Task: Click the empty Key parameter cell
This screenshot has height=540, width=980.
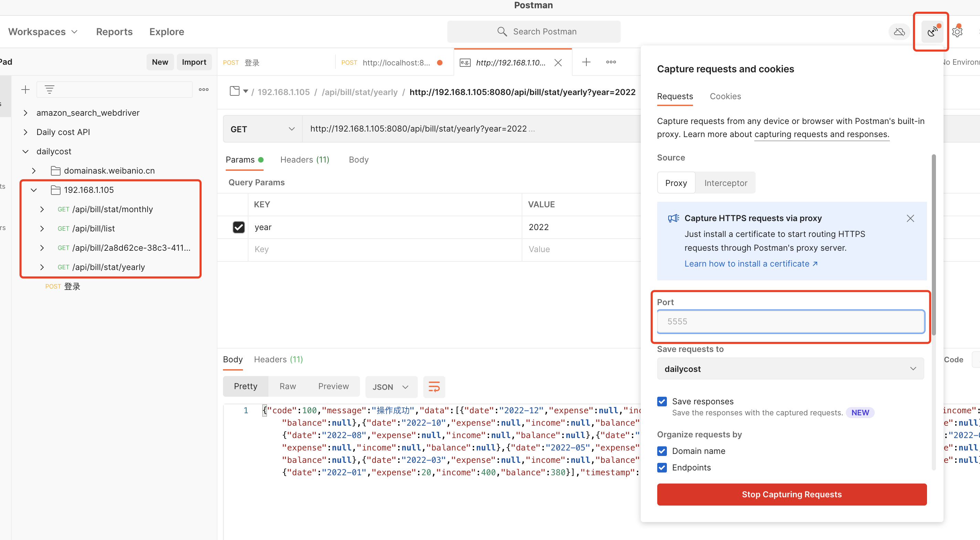Action: pos(384,250)
